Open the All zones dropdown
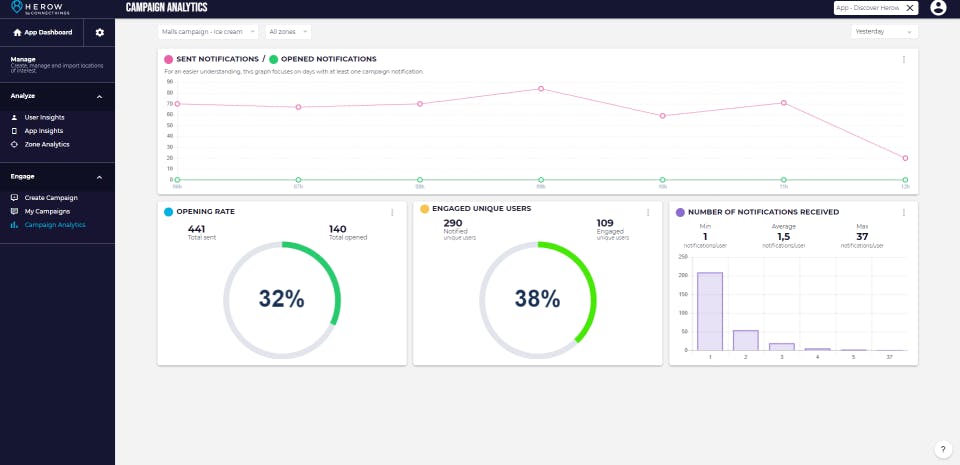This screenshot has width=960, height=465. tap(288, 31)
